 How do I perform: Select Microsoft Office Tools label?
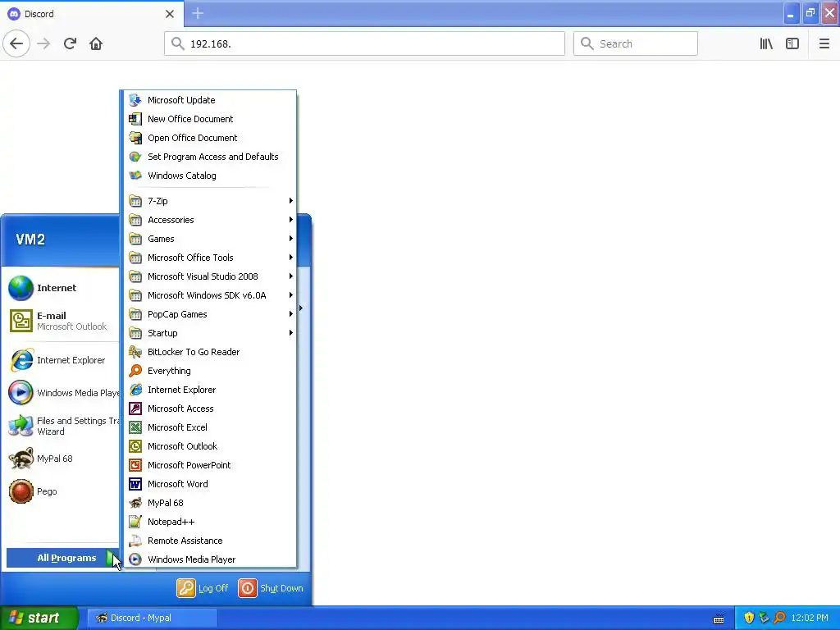pyautogui.click(x=190, y=258)
